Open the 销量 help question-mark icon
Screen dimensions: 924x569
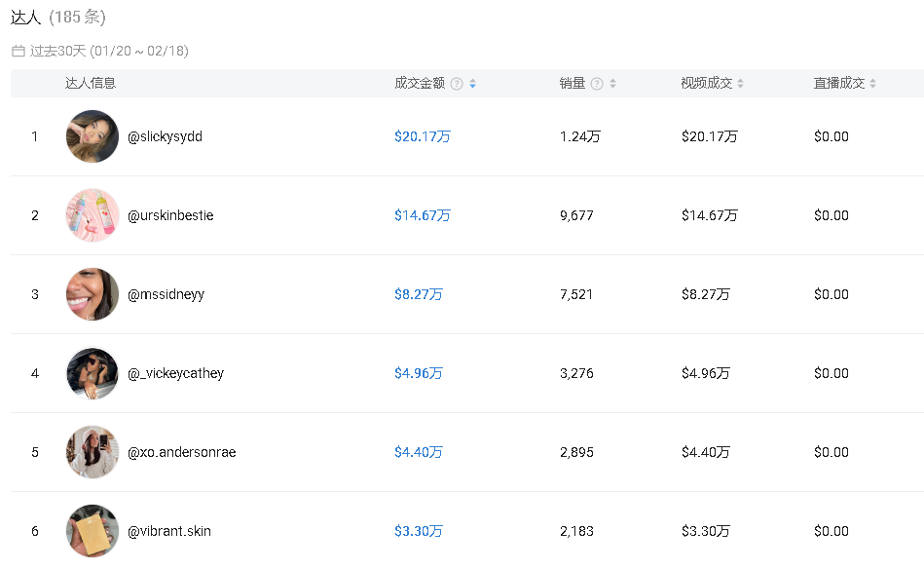point(597,84)
